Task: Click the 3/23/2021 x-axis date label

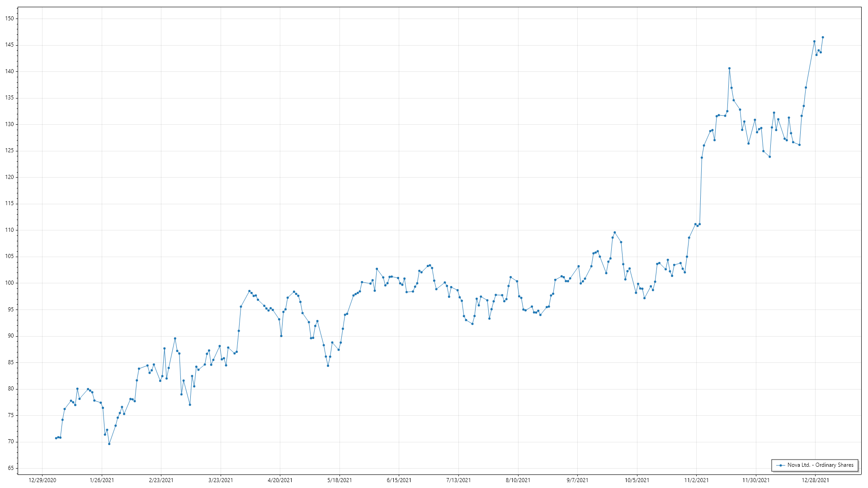Action: (221, 480)
